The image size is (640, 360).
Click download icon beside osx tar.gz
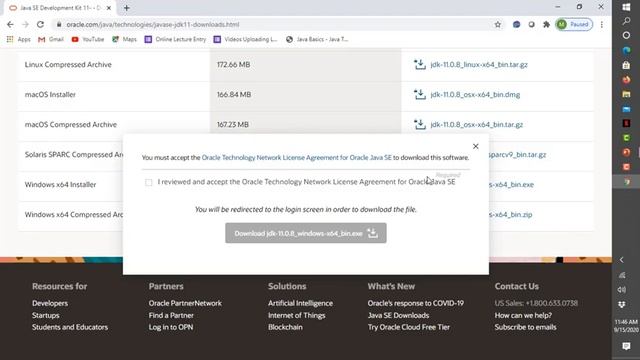coord(420,124)
